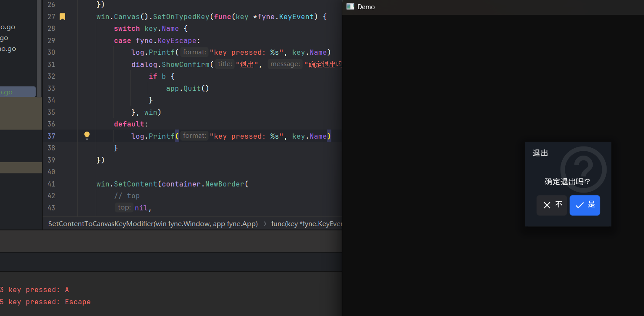Click the bookmark icon on line 27
Viewport: 644px width, 316px height.
pos(62,17)
